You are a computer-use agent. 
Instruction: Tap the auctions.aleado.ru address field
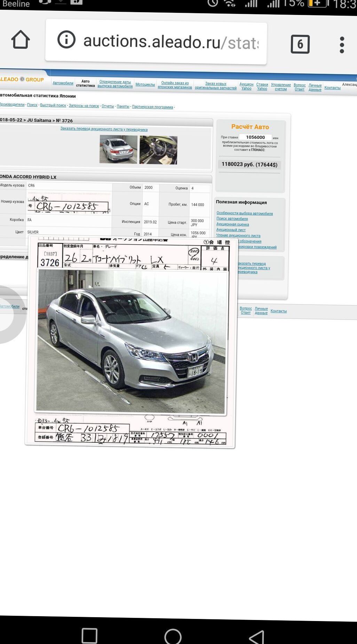click(x=156, y=42)
